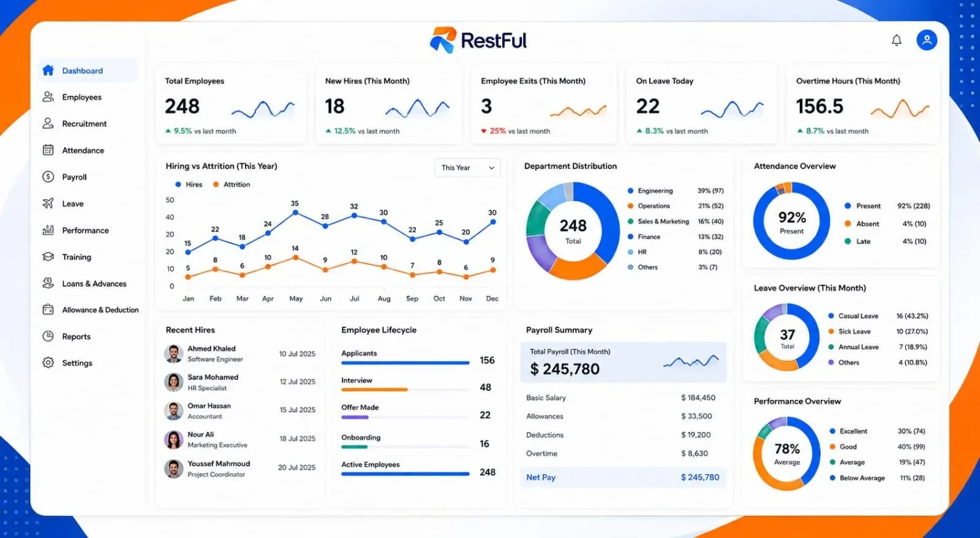Click the Interview progress bar

point(405,390)
